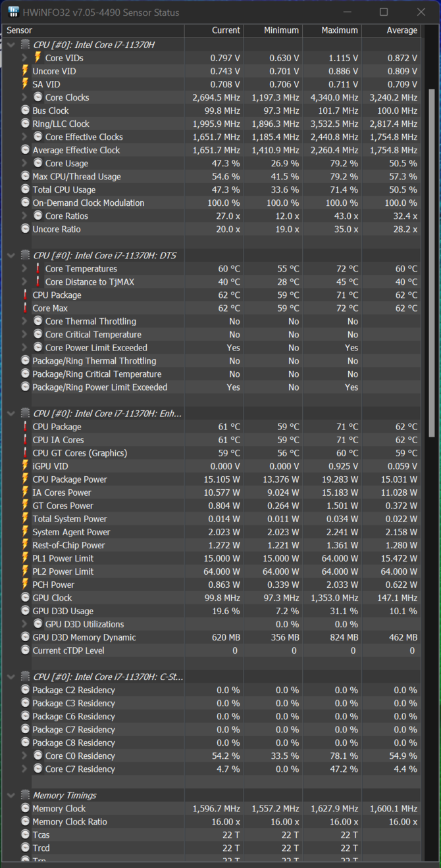
Task: Click the icon beside Max CPU/Thread Usage
Action: (26, 176)
